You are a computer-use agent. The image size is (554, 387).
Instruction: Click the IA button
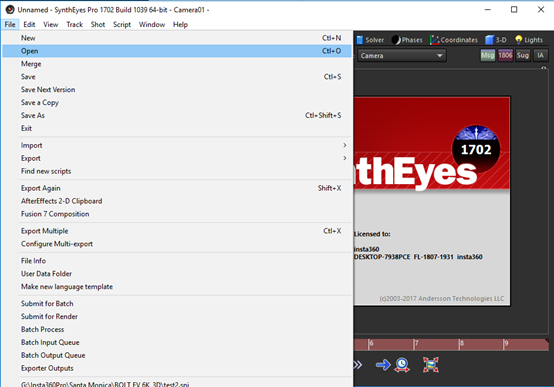(540, 55)
